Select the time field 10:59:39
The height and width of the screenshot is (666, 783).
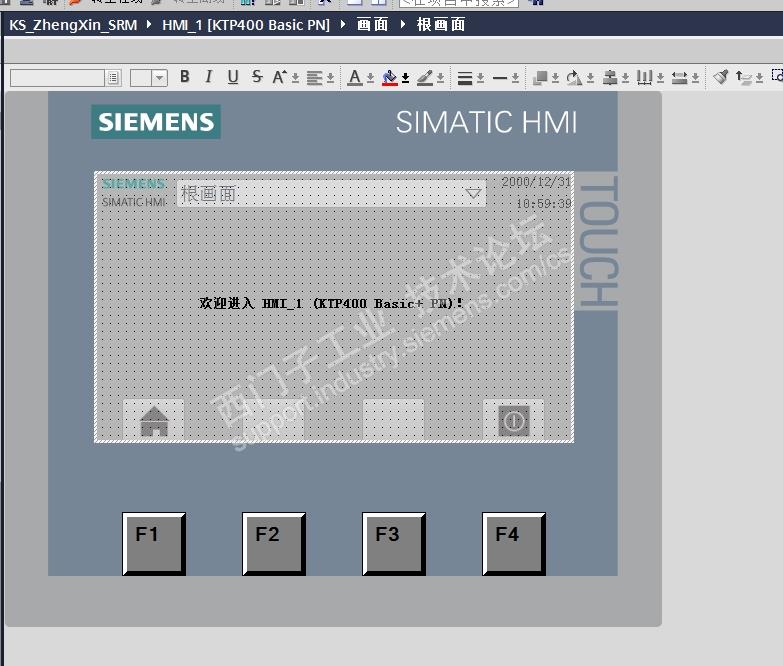[x=543, y=204]
